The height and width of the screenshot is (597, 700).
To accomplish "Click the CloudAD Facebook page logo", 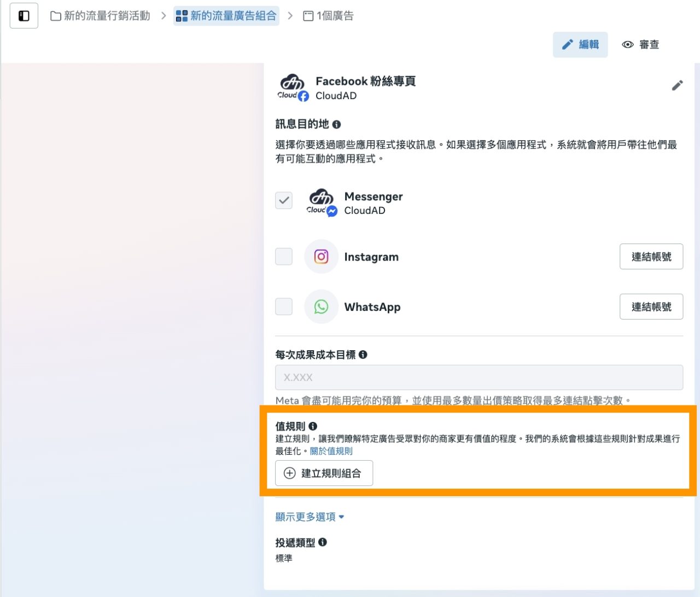I will (x=293, y=88).
